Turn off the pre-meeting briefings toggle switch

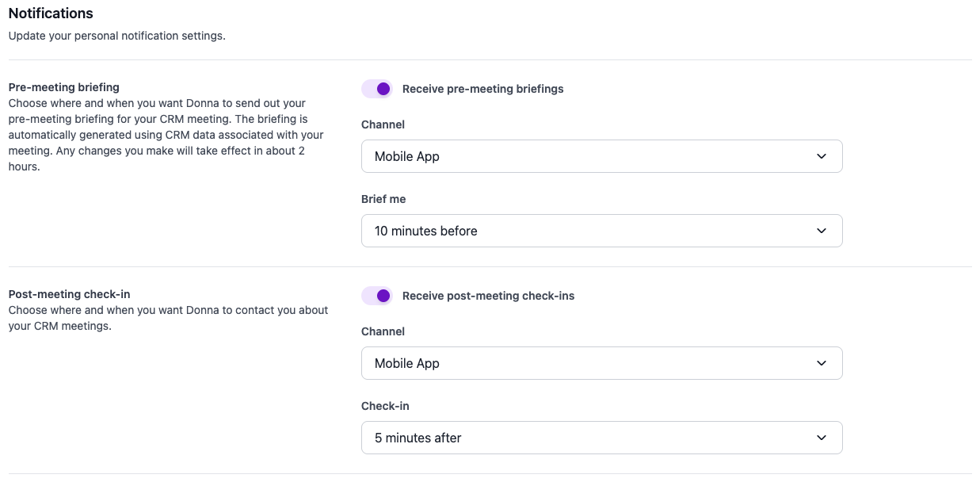click(x=377, y=89)
